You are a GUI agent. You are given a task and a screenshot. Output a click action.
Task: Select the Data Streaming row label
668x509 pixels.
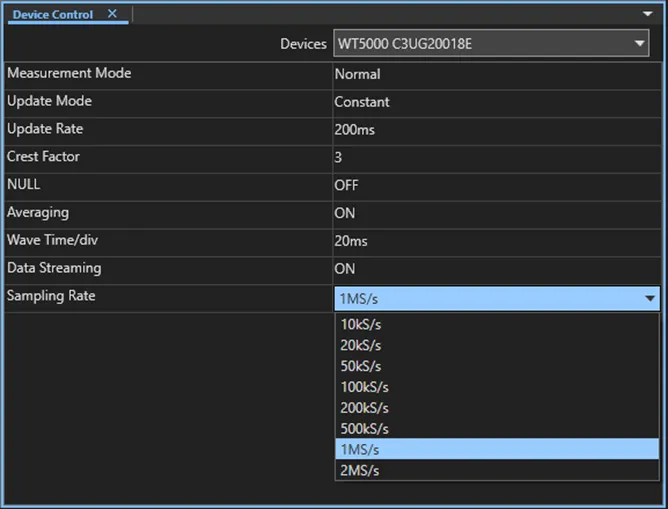coord(55,268)
